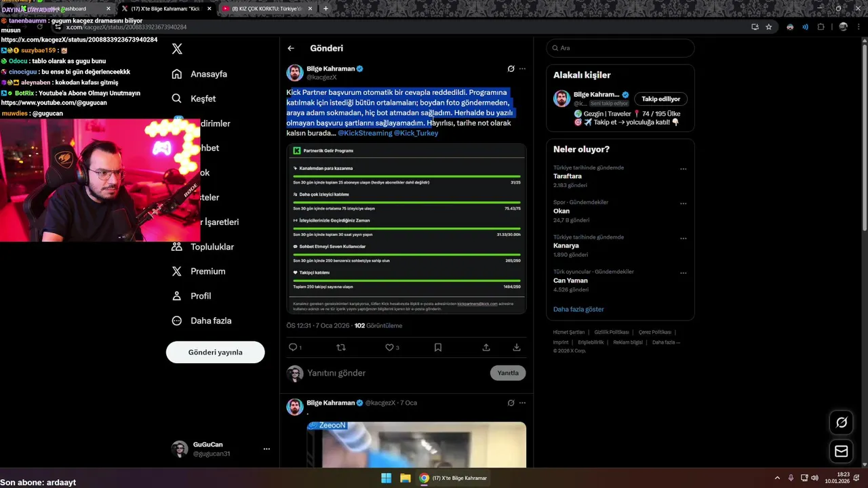The width and height of the screenshot is (868, 488).
Task: Open Windows Start menu
Action: coord(386,478)
